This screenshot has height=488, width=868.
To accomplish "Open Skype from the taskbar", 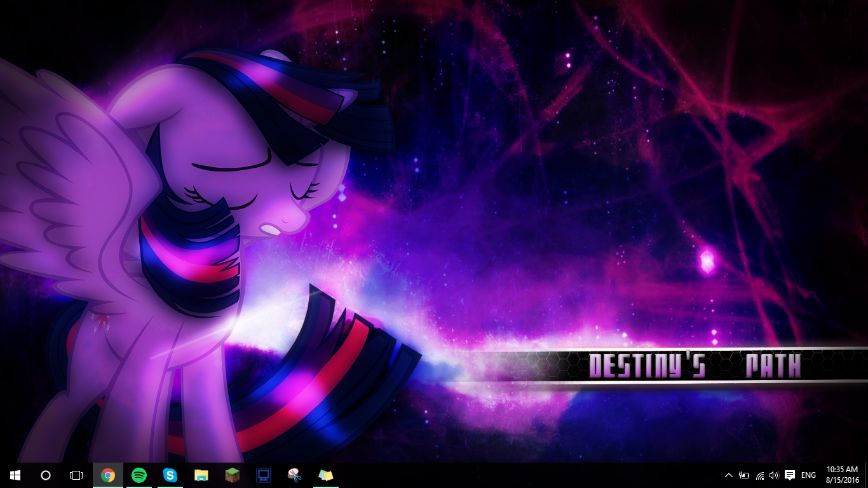I will click(170, 475).
